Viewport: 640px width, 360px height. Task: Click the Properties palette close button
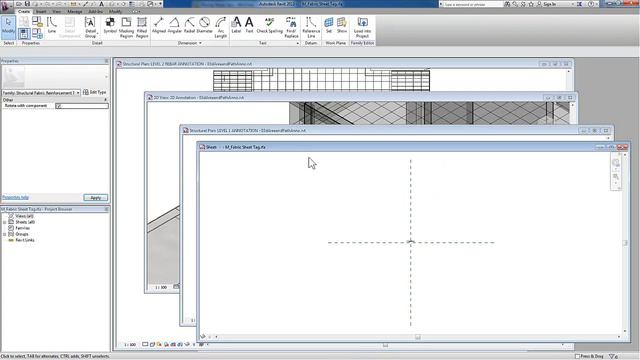coord(107,61)
